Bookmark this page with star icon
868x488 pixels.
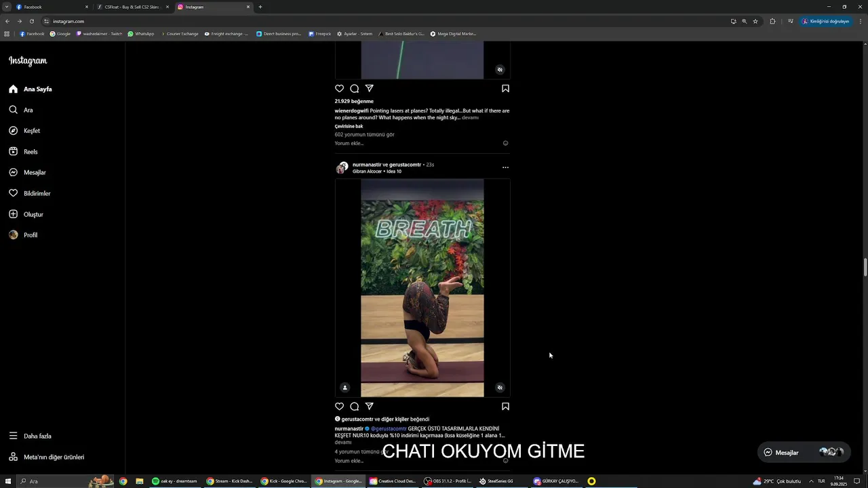[x=755, y=21]
